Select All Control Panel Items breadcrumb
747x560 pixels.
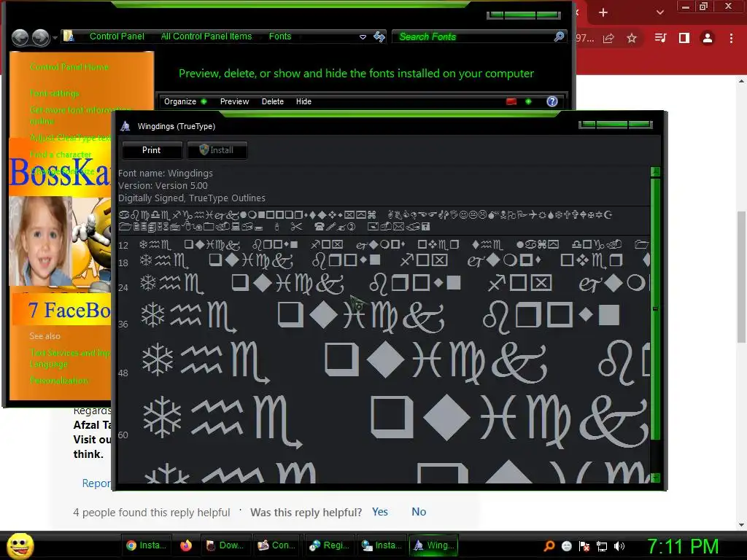tap(206, 36)
